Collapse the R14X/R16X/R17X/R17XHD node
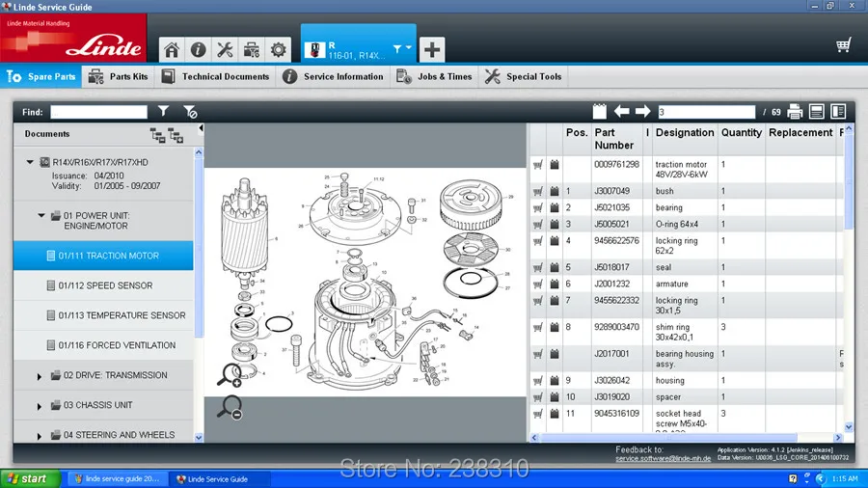This screenshot has height=488, width=868. point(30,162)
